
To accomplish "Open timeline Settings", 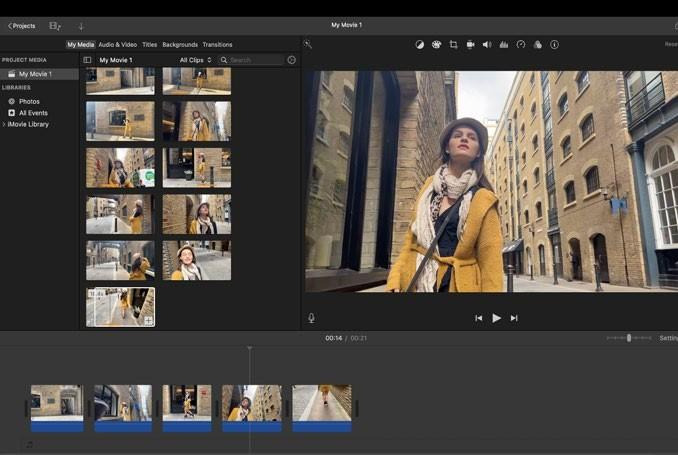I will point(668,338).
